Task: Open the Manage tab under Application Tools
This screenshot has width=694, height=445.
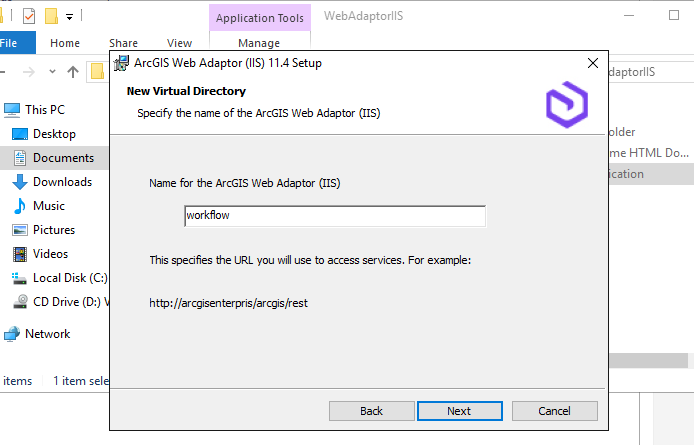Action: point(259,43)
